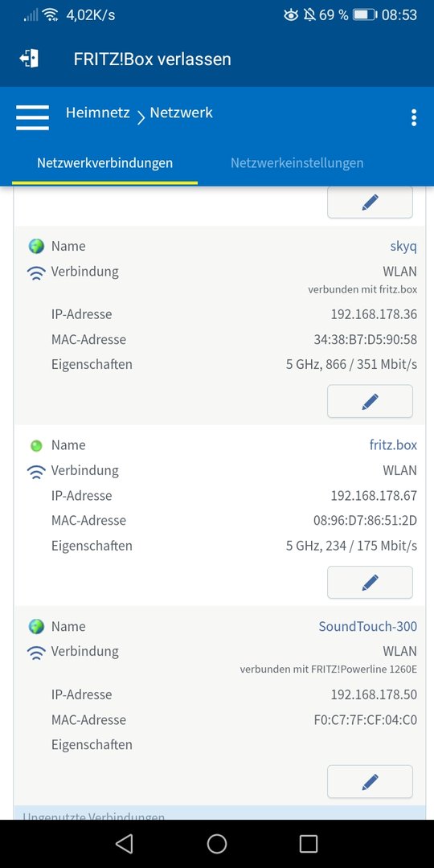The width and height of the screenshot is (434, 868).
Task: Go to Heimnetz in breadcrumb
Action: click(x=97, y=113)
